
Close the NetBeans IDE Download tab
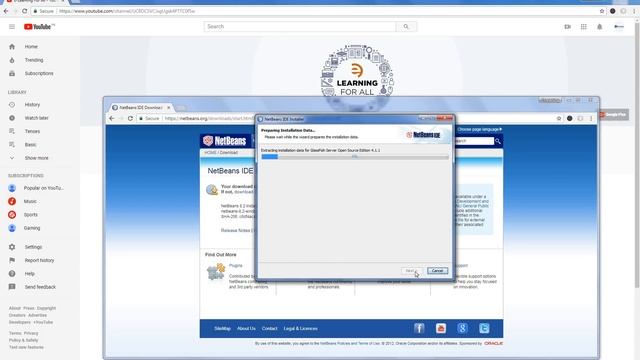point(169,108)
